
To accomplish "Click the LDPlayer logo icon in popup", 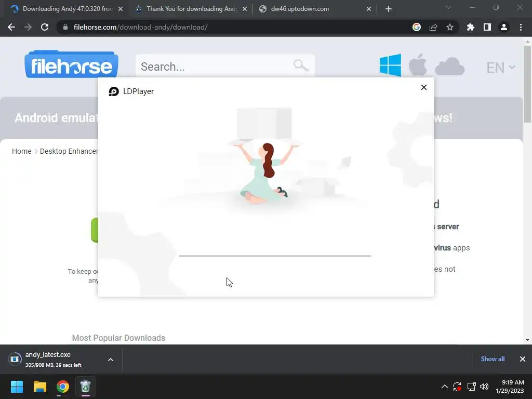I will click(114, 91).
